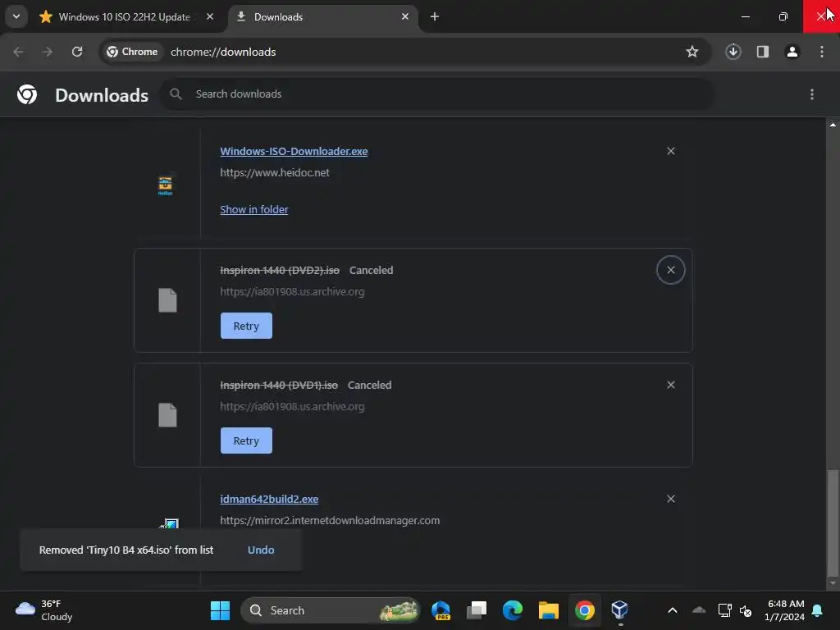Screen dimensions: 840x630
Task: Open Windows-ISO-Downloader.exe file link
Action: click(x=294, y=151)
